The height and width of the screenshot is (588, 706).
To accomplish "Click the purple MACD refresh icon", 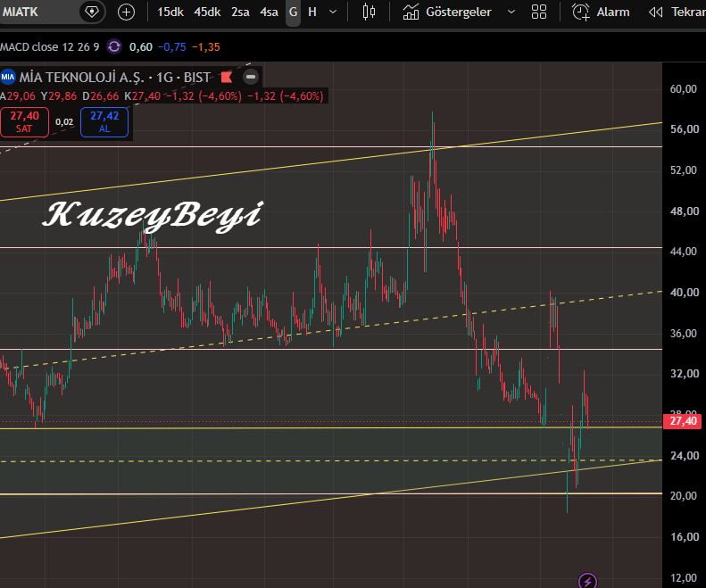I will [x=114, y=46].
